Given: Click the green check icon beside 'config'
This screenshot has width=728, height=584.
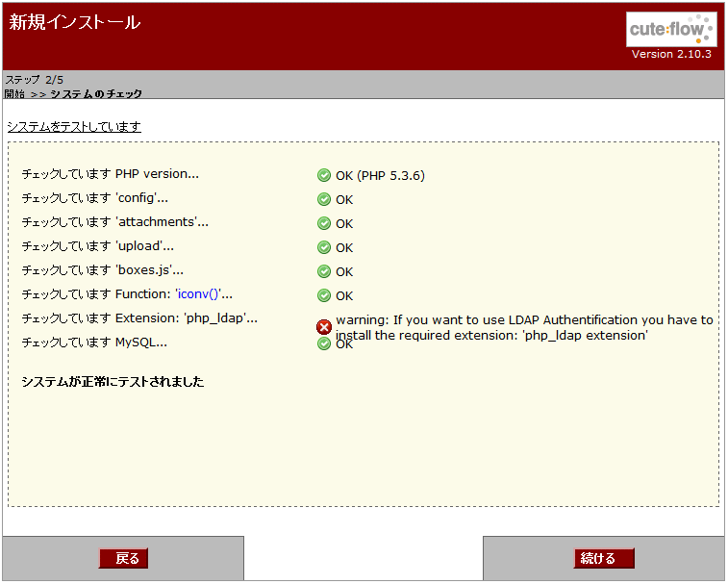Looking at the screenshot, I should 324,199.
